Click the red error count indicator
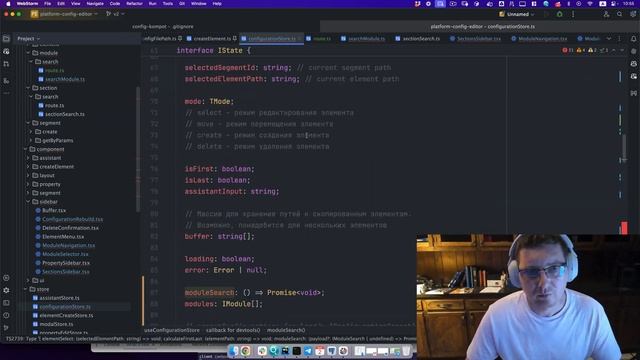The width and height of the screenshot is (640, 360). (x=568, y=50)
